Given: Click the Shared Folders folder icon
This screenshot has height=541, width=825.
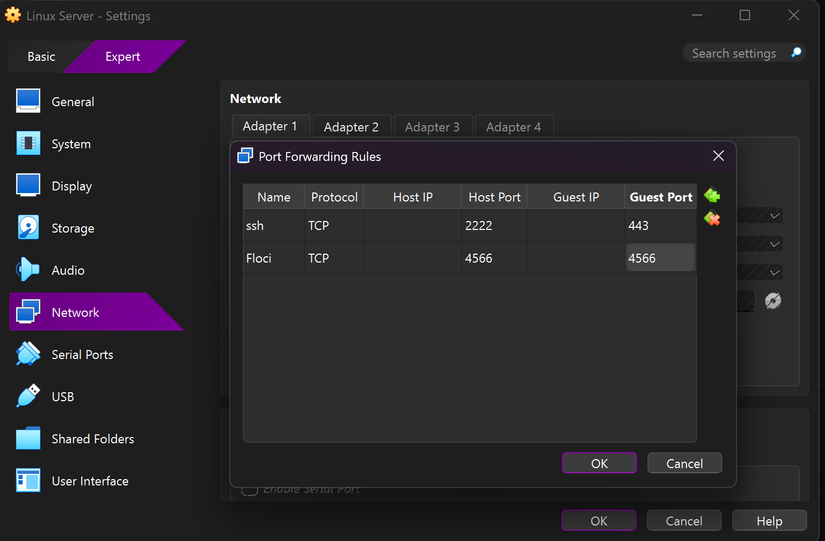Looking at the screenshot, I should click(x=28, y=438).
